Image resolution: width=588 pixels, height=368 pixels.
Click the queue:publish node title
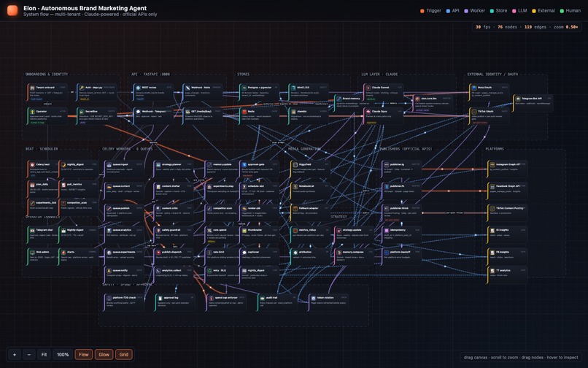[121, 208]
